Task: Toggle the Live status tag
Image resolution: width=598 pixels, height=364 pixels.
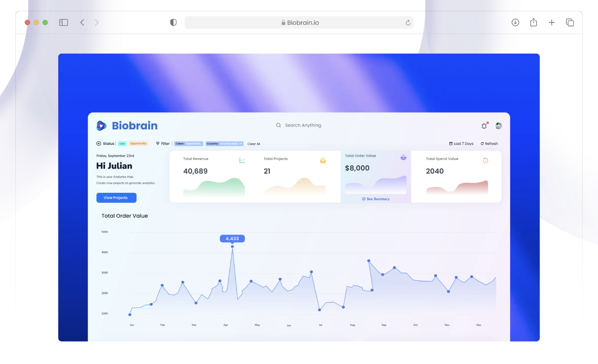Action: coord(122,144)
